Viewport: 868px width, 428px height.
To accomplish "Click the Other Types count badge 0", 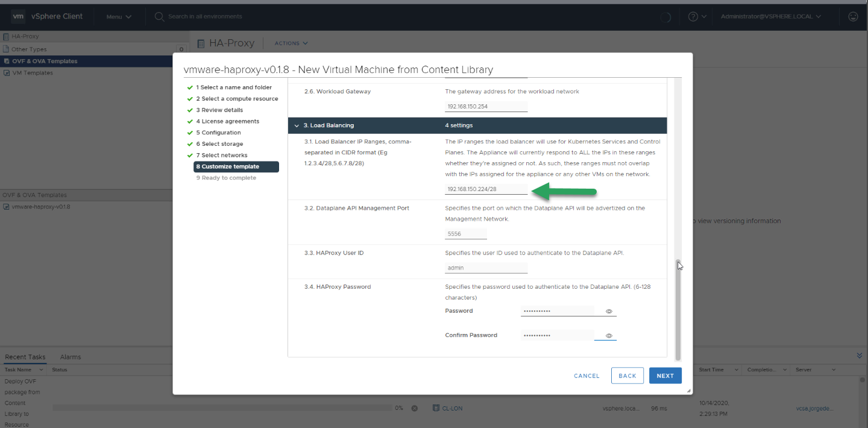I will 181,49.
